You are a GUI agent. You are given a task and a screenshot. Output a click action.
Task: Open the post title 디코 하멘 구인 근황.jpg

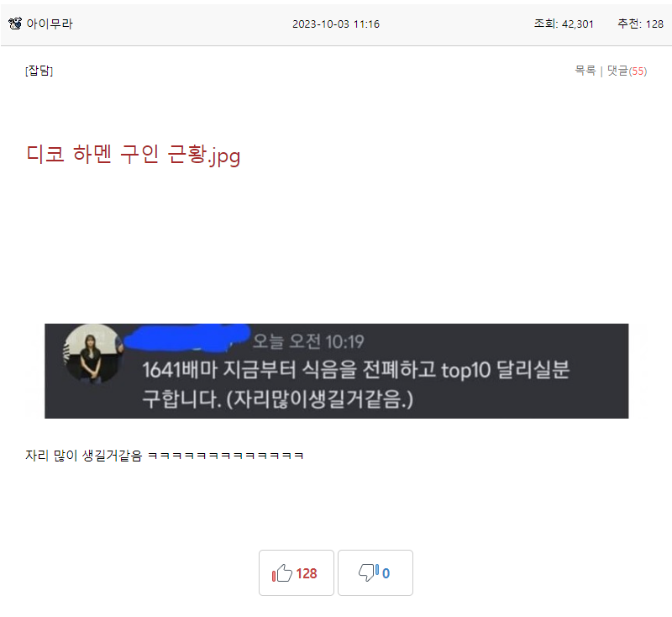pyautogui.click(x=133, y=155)
